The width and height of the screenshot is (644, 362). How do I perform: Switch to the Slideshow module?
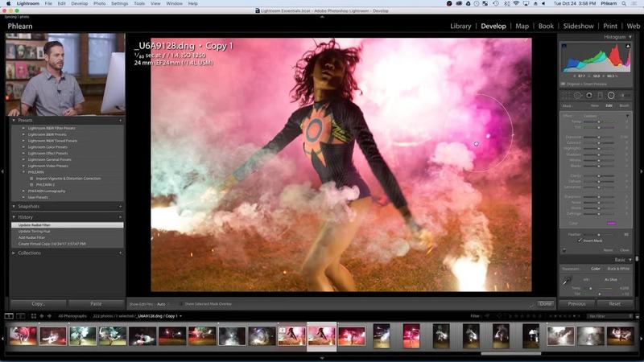(x=578, y=26)
